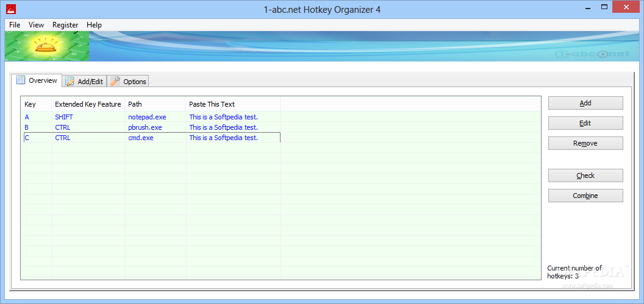This screenshot has height=304, width=644.
Task: Click paste text in the cmd.exe row
Action: point(223,138)
